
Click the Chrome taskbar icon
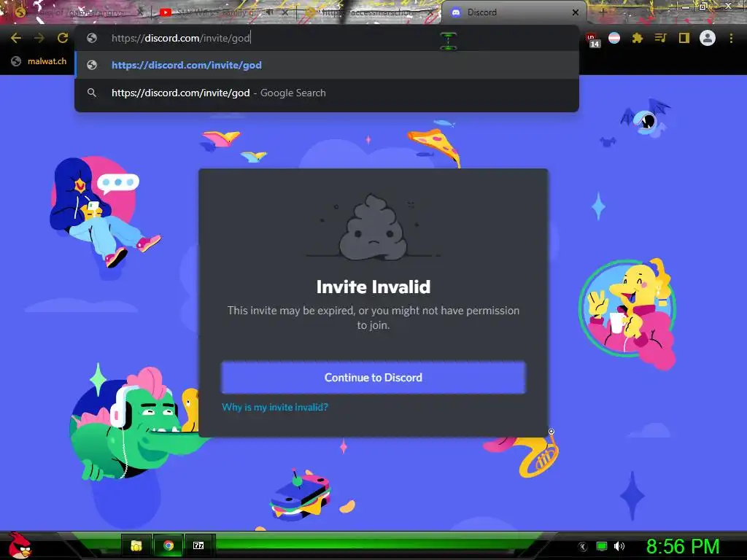pyautogui.click(x=168, y=545)
